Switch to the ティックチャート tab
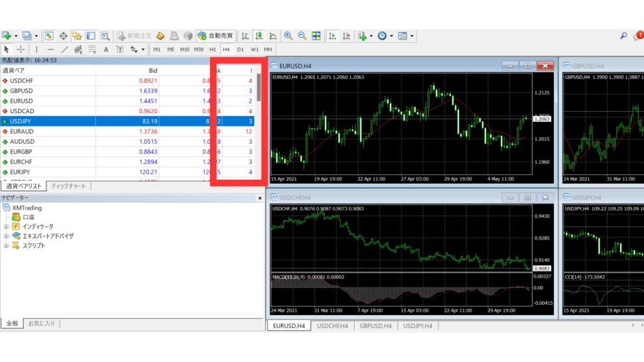The image size is (644, 362). (x=69, y=186)
